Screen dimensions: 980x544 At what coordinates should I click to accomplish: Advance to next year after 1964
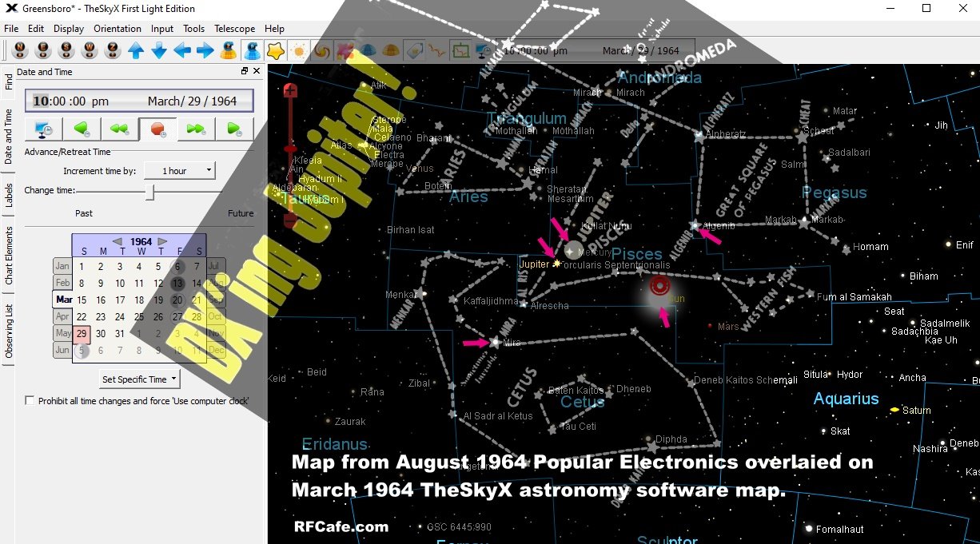163,241
